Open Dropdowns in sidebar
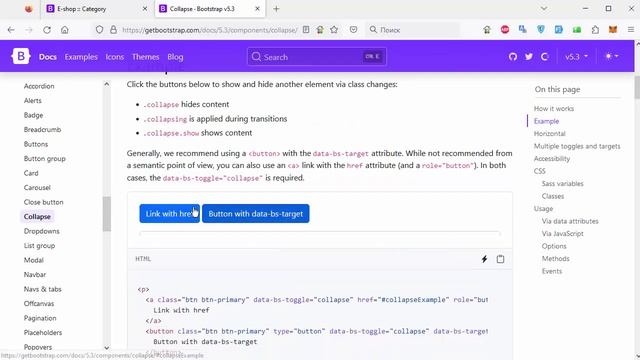Image resolution: width=640 pixels, height=360 pixels. (42, 231)
